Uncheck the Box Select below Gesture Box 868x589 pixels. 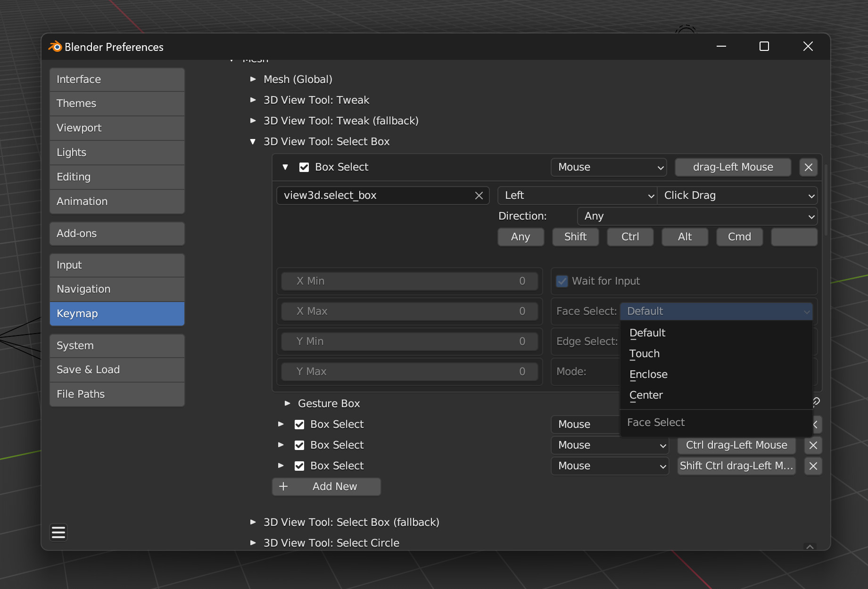click(x=299, y=425)
